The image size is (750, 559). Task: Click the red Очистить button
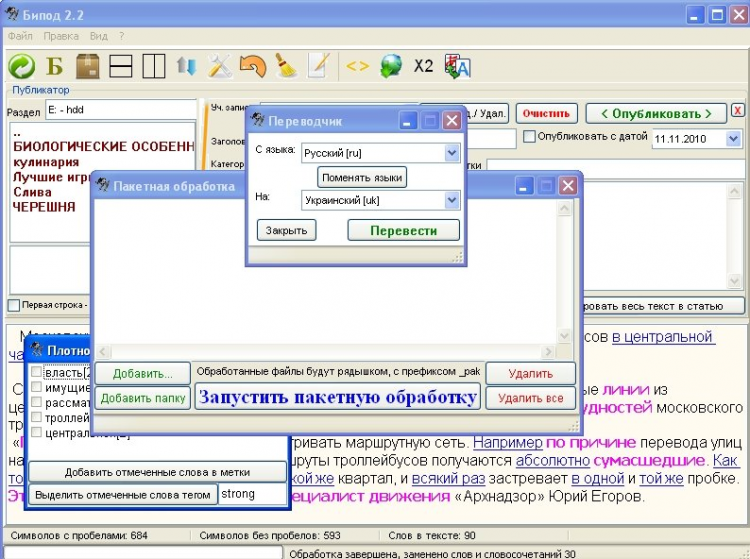click(546, 114)
